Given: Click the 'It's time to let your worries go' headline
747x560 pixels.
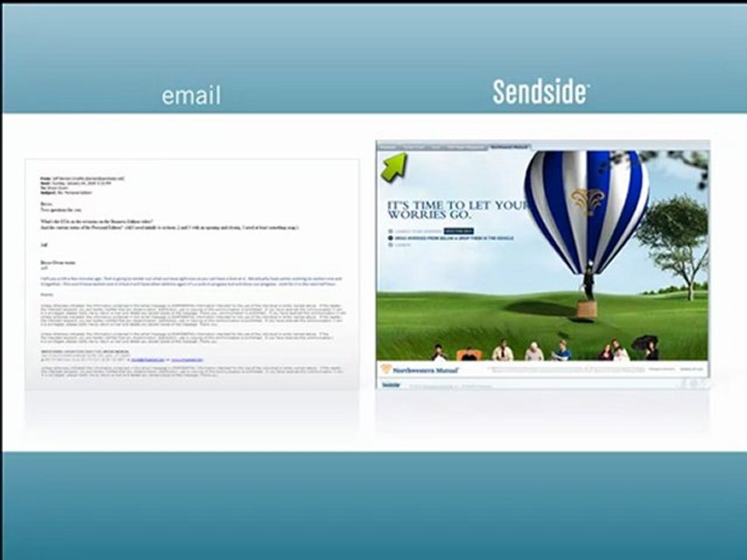Looking at the screenshot, I should pyautogui.click(x=458, y=210).
